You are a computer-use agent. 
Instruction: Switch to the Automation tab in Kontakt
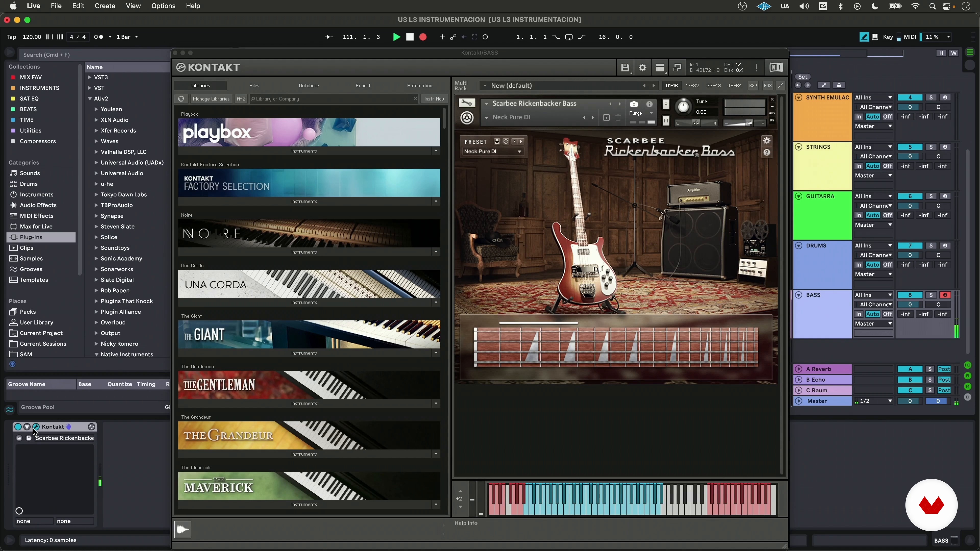420,85
